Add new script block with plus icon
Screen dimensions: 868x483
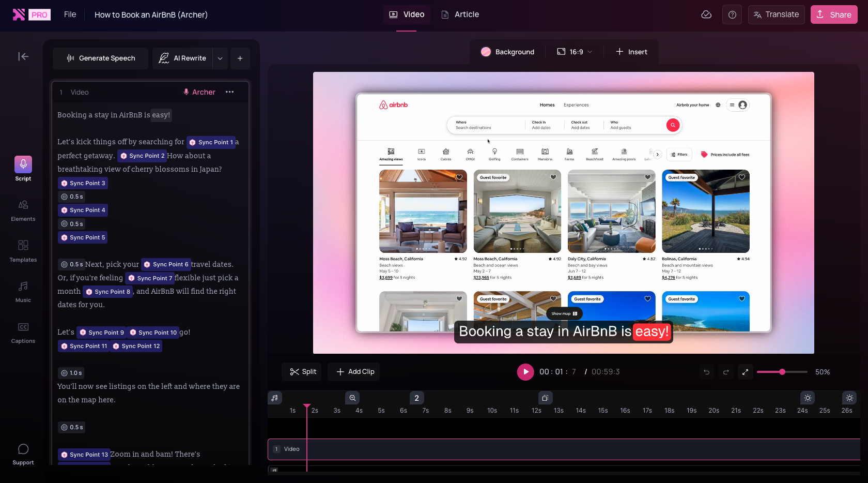(x=240, y=58)
